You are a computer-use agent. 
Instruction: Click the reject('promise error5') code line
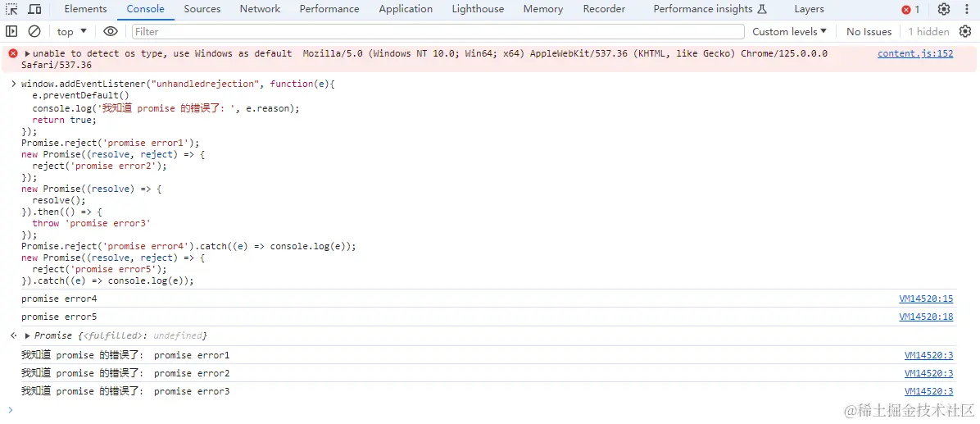pyautogui.click(x=100, y=270)
